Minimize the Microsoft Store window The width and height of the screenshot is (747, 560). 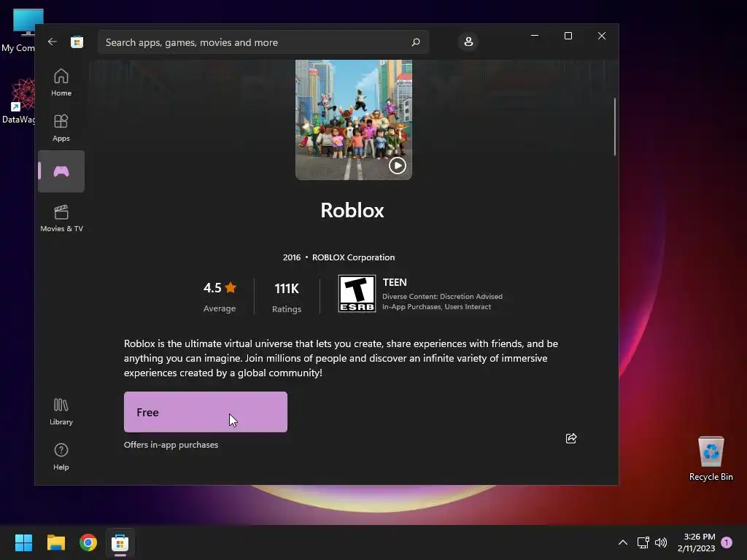535,36
